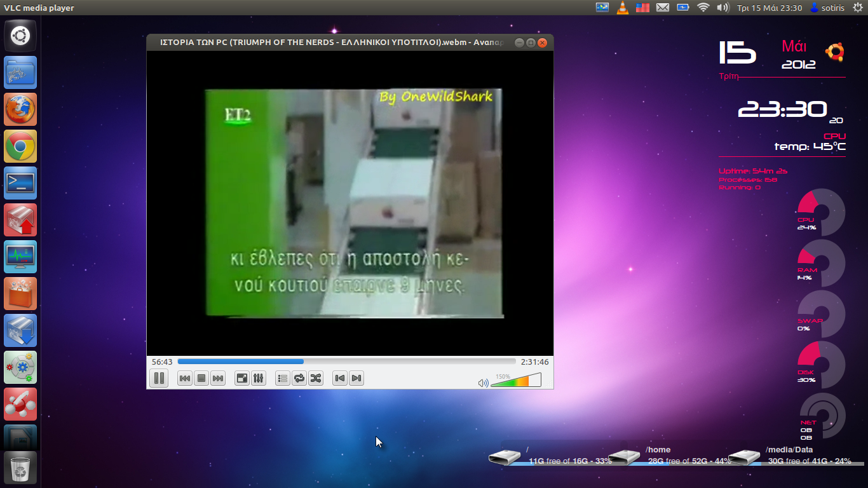Step forward one frame
Screen dimensions: 868x488
(356, 379)
